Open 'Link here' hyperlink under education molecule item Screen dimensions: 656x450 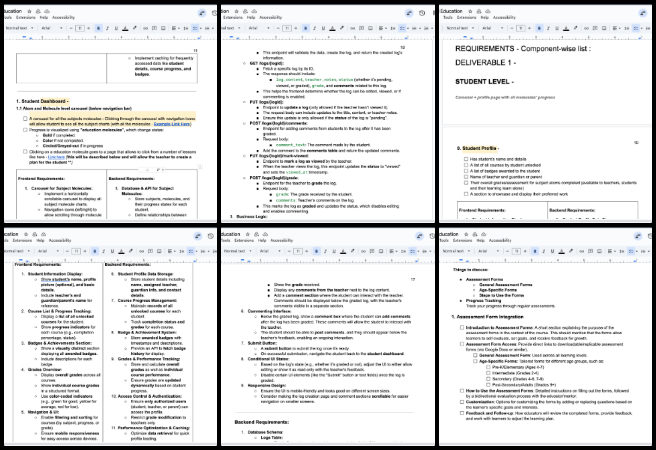tap(56, 157)
